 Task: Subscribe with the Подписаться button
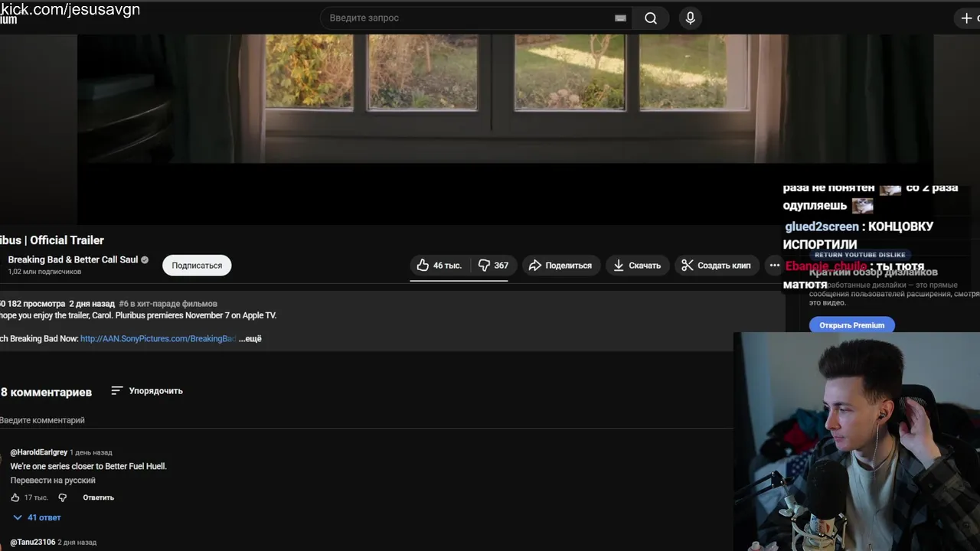point(197,266)
